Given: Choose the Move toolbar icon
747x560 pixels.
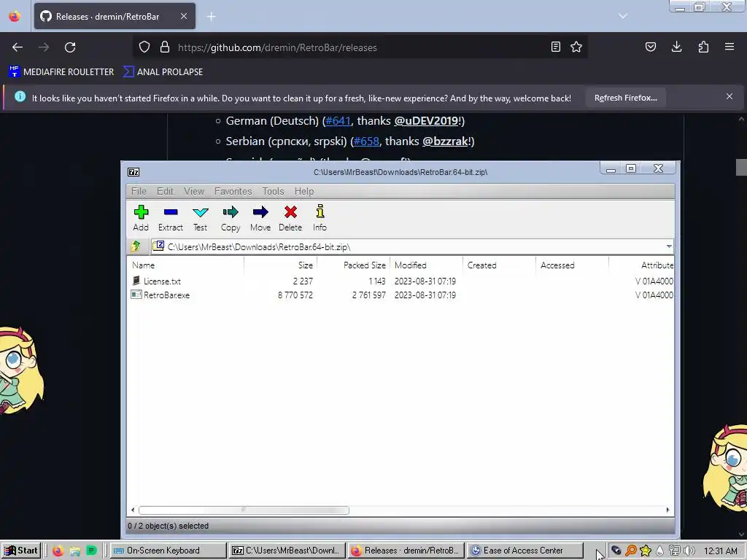Looking at the screenshot, I should click(260, 218).
